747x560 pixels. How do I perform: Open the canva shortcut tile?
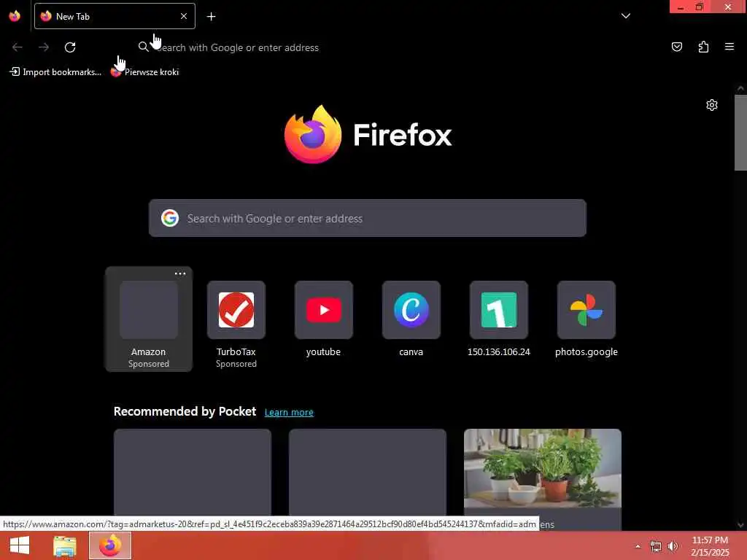tap(411, 319)
